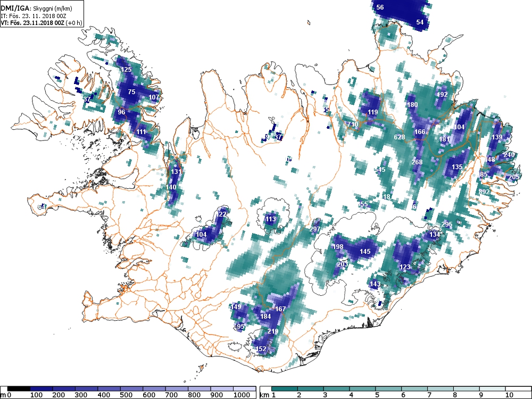Image resolution: width=532 pixels, height=399 pixels.
Task: Click the value 125 in the Westfjords
Action: point(126,70)
